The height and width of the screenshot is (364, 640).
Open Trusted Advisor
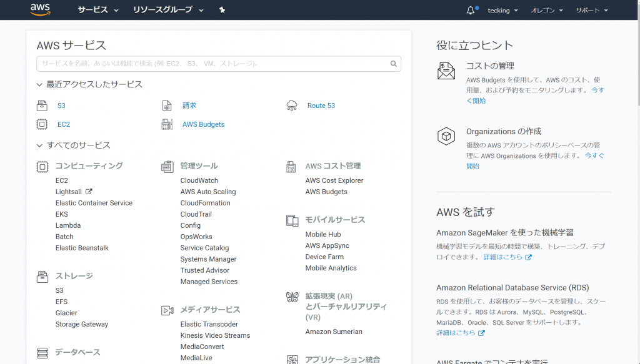pyautogui.click(x=205, y=270)
